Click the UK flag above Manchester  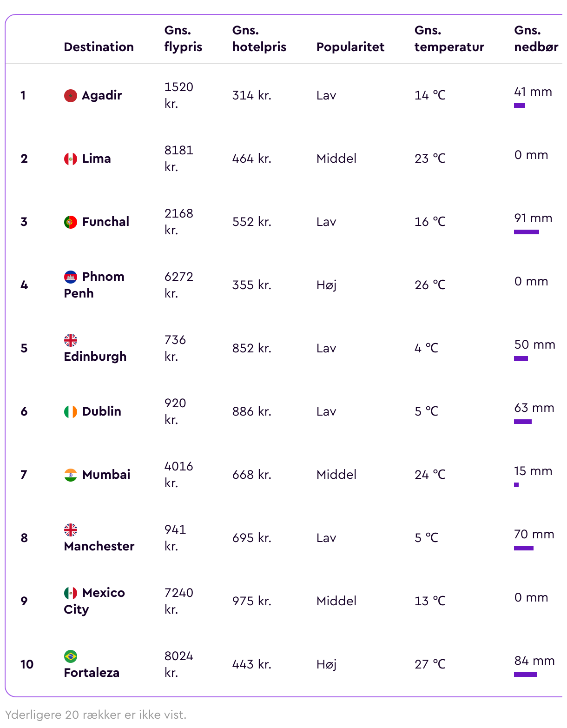71,530
